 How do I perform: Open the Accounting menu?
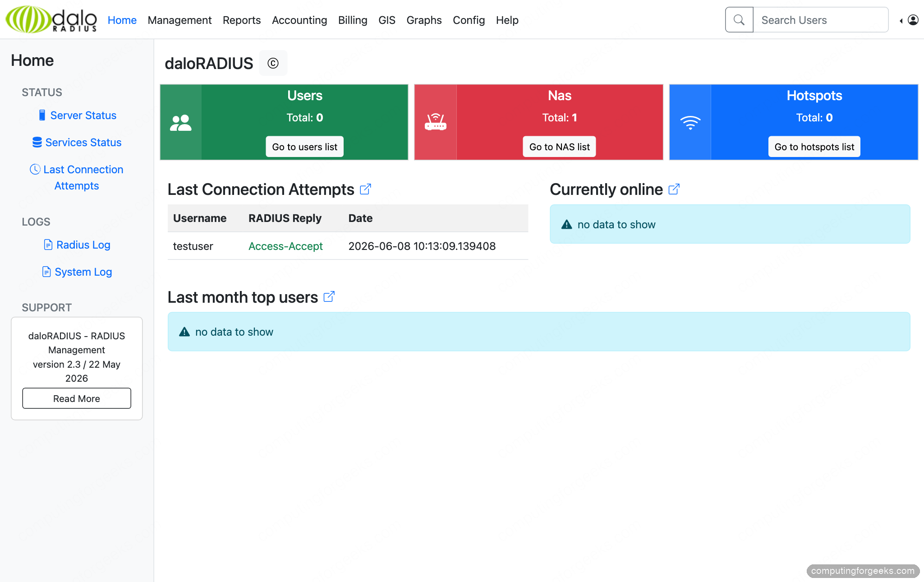tap(299, 20)
